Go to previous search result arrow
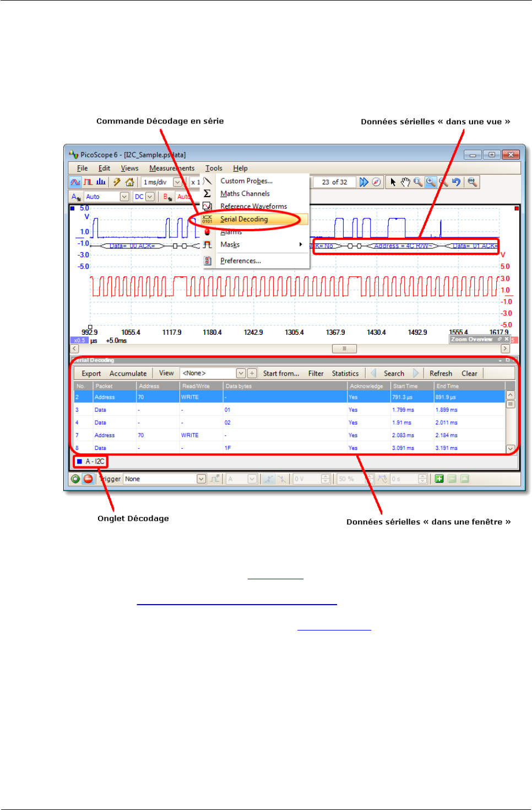The width and height of the screenshot is (532, 810). (373, 373)
